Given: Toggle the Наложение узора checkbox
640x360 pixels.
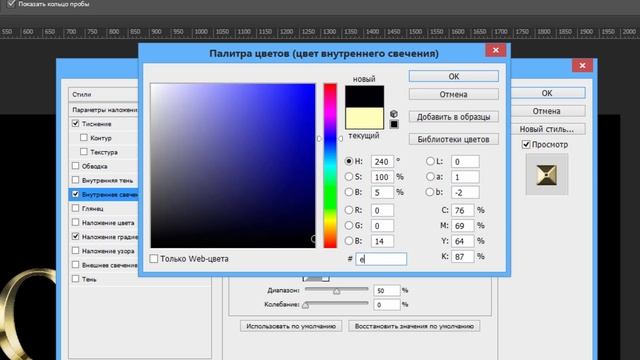Looking at the screenshot, I should tap(76, 251).
